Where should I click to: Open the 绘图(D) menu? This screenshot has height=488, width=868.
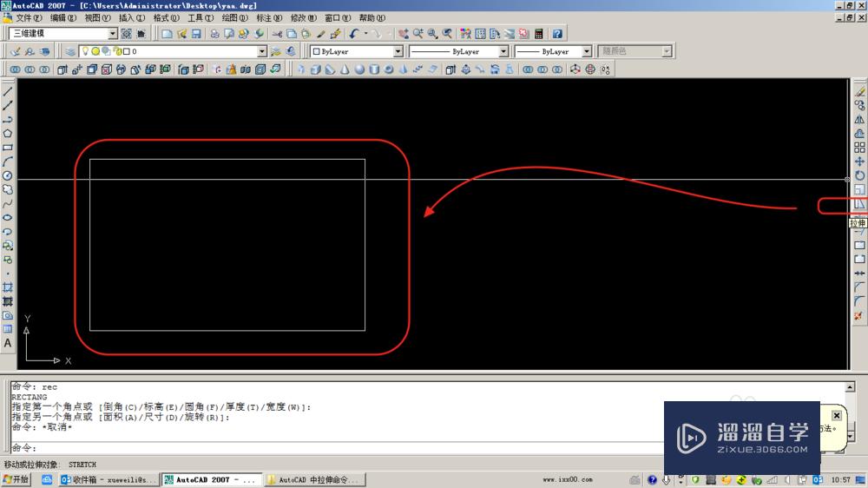coord(234,18)
